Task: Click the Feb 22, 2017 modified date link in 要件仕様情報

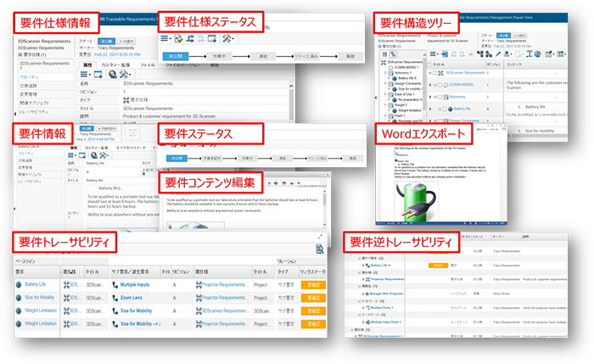Action: 117,54
